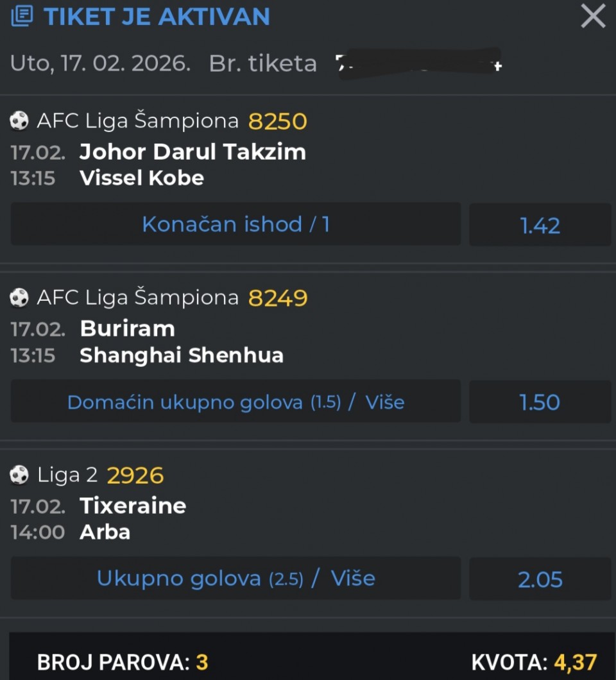Open match code 8249
Viewport: 616px width, 680px height.
[278, 298]
